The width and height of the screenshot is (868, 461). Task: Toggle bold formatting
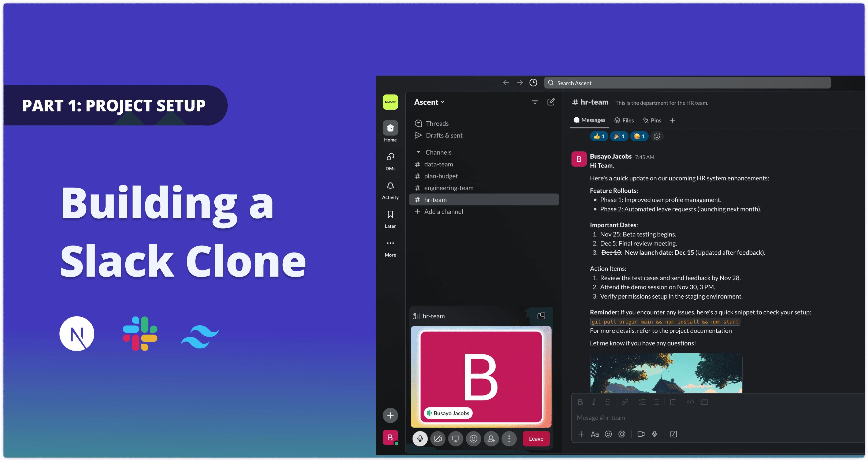[580, 402]
